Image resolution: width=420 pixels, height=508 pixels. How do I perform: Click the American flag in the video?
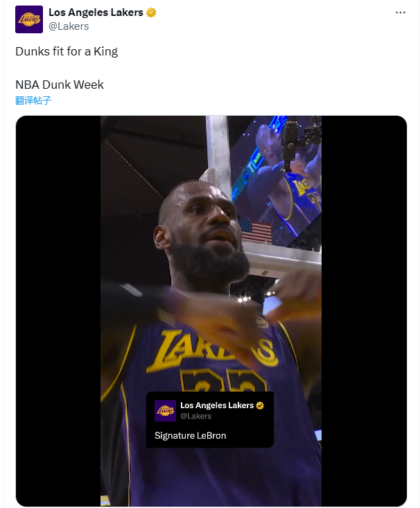pos(254,231)
